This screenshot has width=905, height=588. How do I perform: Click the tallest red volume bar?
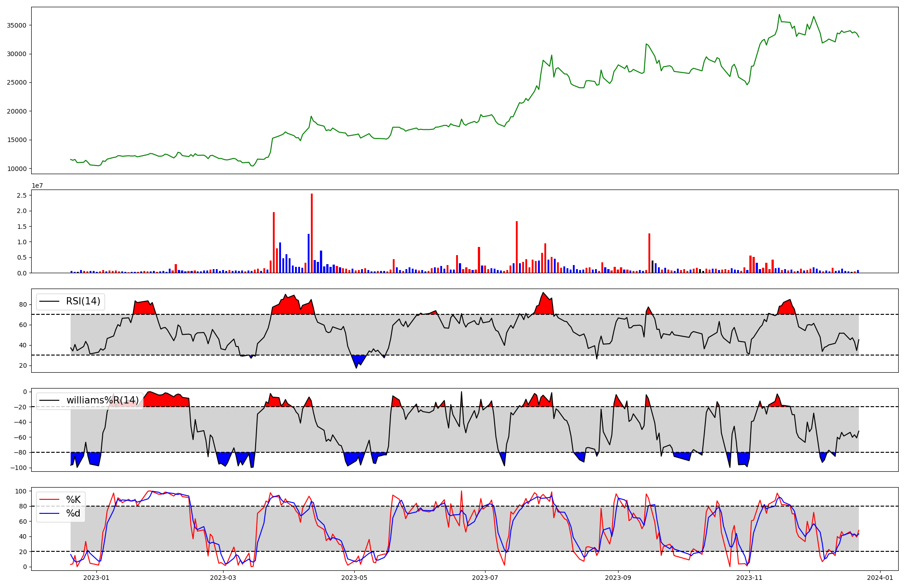[312, 233]
